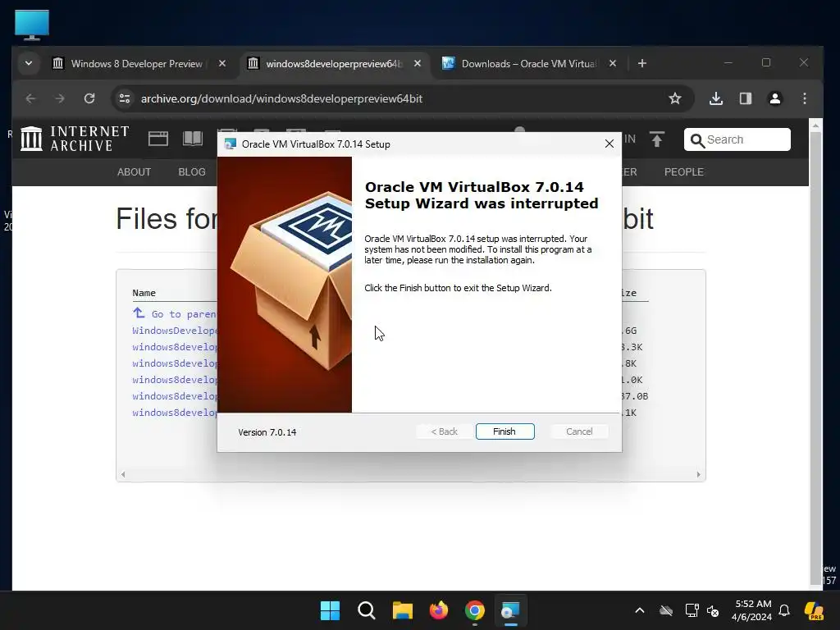Click the greyed Cancel button in setup

[x=579, y=431]
